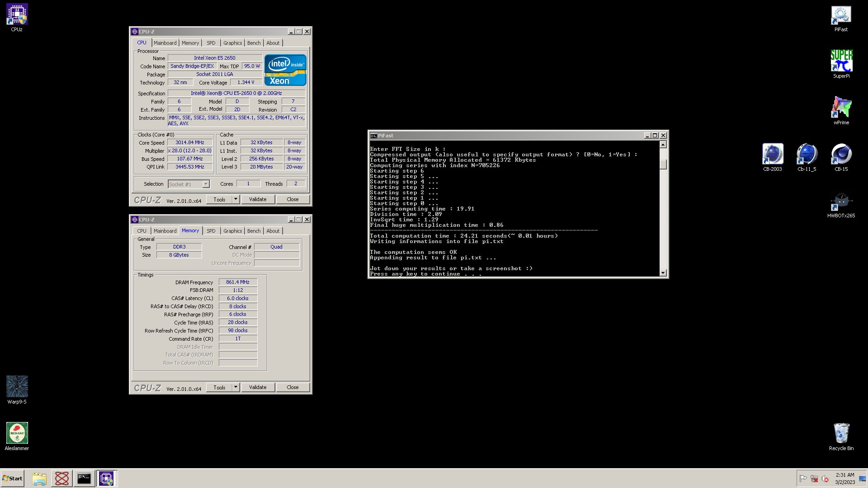Switch to Mainboard tab in upper CPU-Z window
This screenshot has width=868, height=488.
(165, 43)
